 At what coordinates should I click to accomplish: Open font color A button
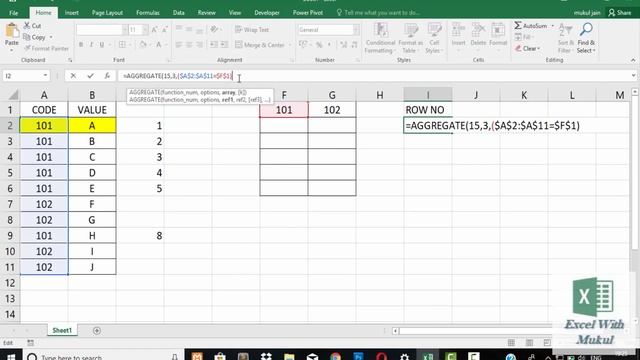click(159, 44)
